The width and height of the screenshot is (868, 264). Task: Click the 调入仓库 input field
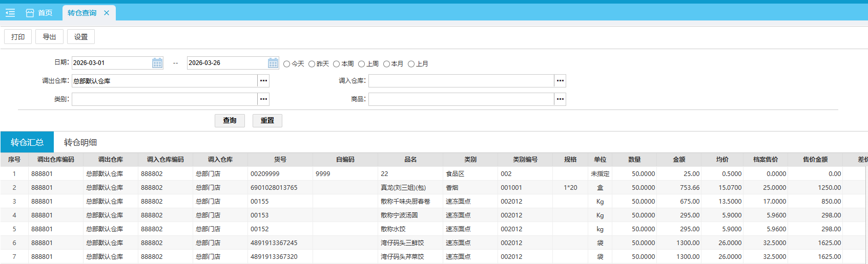point(461,81)
